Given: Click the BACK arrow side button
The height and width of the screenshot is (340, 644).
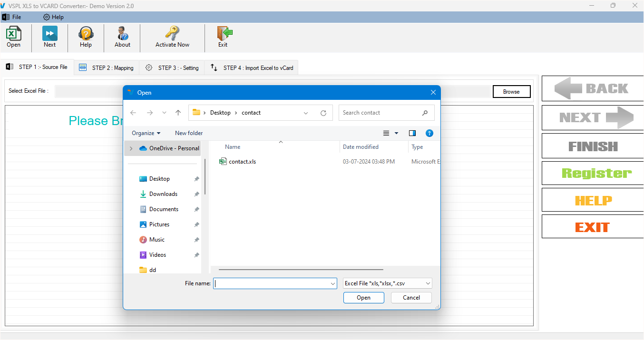Looking at the screenshot, I should point(592,88).
